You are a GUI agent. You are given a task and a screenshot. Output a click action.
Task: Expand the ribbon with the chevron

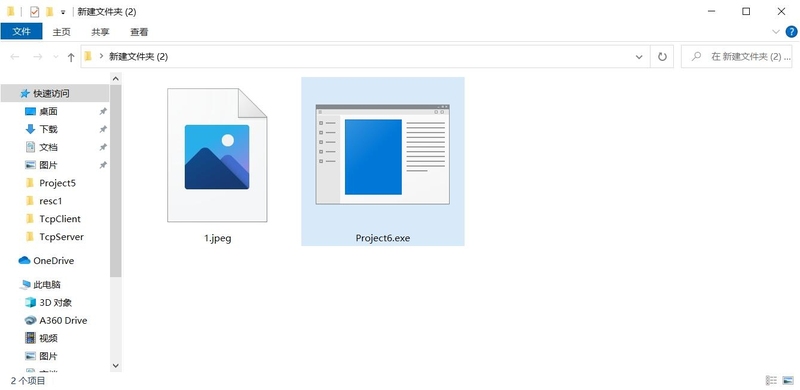click(776, 32)
